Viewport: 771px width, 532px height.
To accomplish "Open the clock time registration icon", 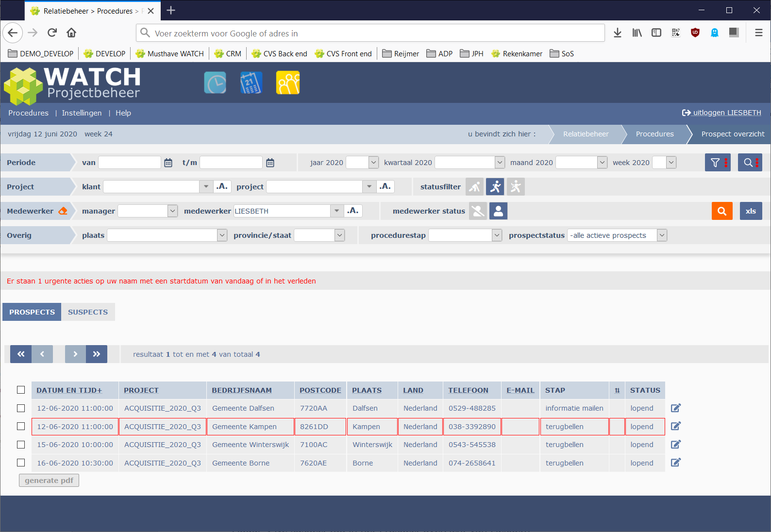I will point(215,83).
